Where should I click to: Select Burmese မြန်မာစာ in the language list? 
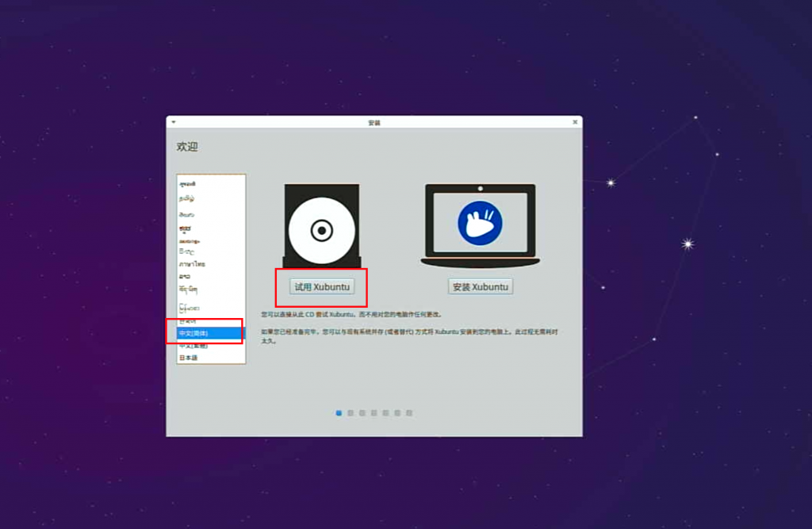tap(211, 308)
